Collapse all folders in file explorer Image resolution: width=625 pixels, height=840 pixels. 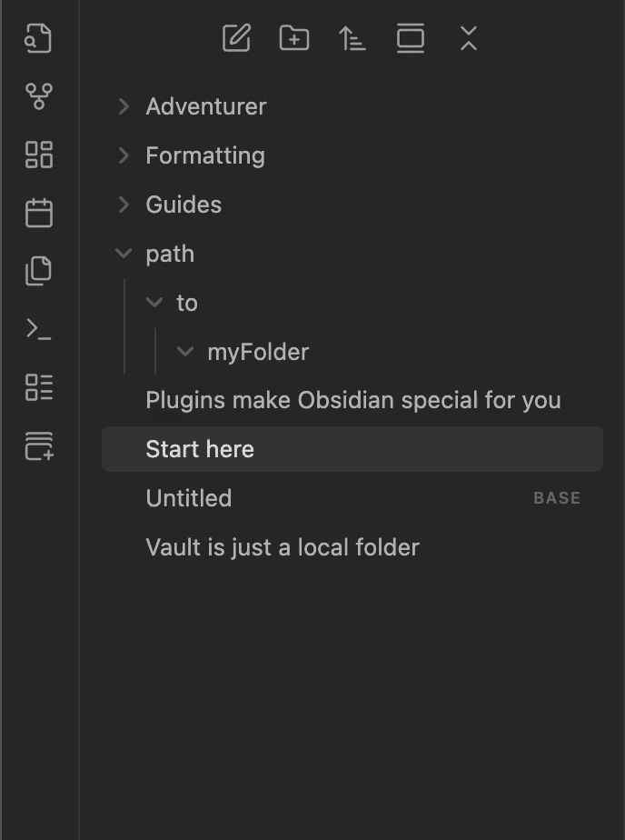(469, 39)
